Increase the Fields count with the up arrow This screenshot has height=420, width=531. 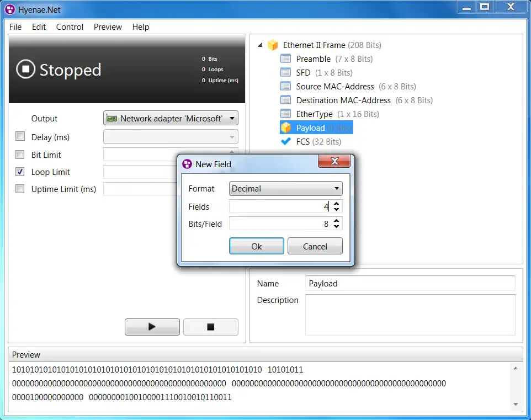click(x=336, y=203)
